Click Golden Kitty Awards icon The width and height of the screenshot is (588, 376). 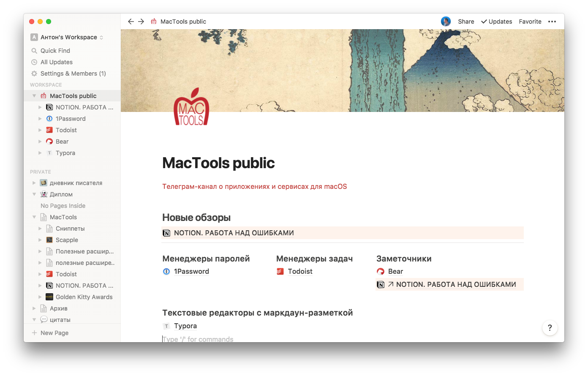point(49,297)
